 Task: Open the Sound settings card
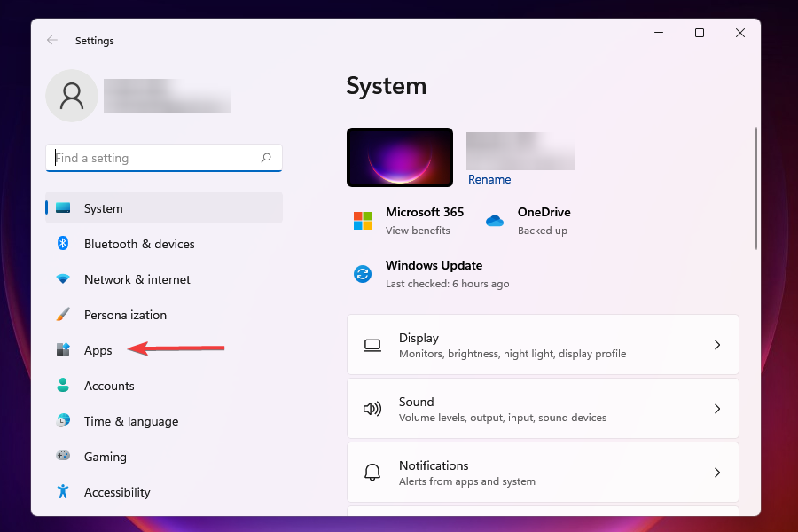pyautogui.click(x=543, y=408)
